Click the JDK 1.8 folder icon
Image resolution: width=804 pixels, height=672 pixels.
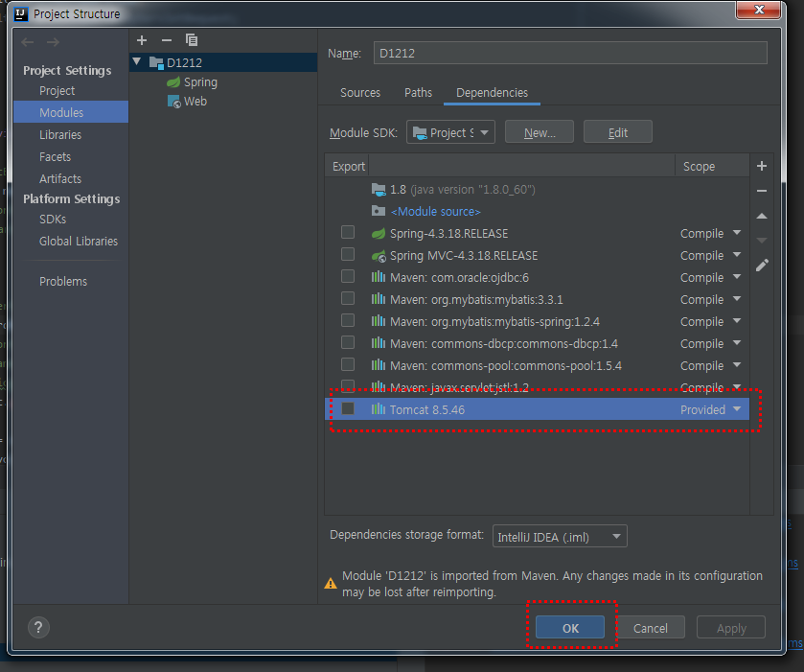click(x=379, y=190)
